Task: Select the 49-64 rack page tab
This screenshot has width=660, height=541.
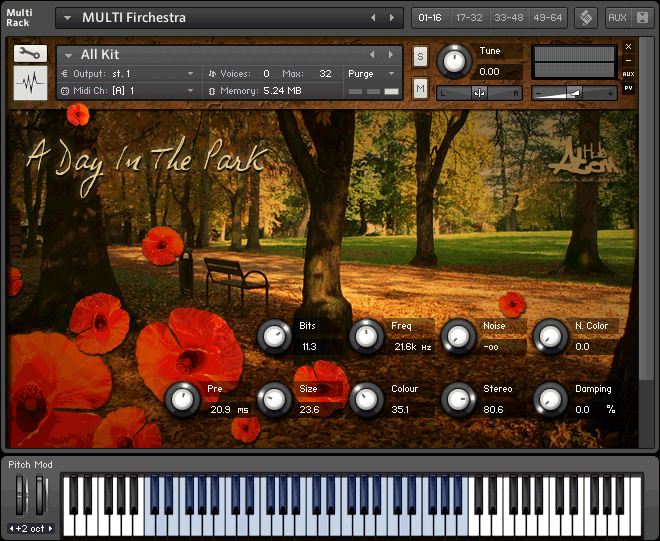Action: tap(548, 18)
